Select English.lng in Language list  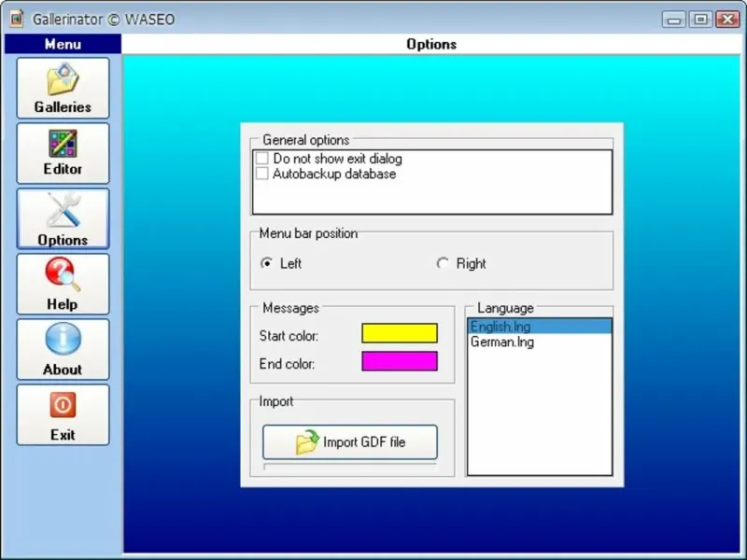[540, 327]
